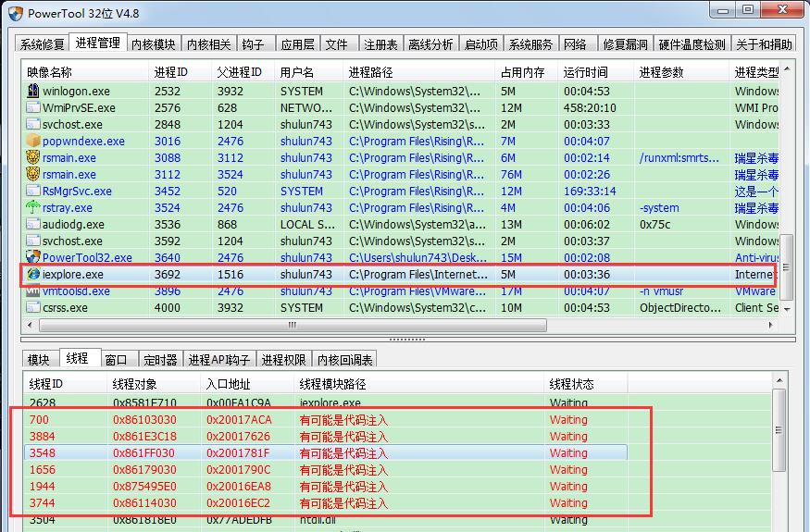
Task: Select the thread row with ID 3744
Action: pyautogui.click(x=326, y=503)
